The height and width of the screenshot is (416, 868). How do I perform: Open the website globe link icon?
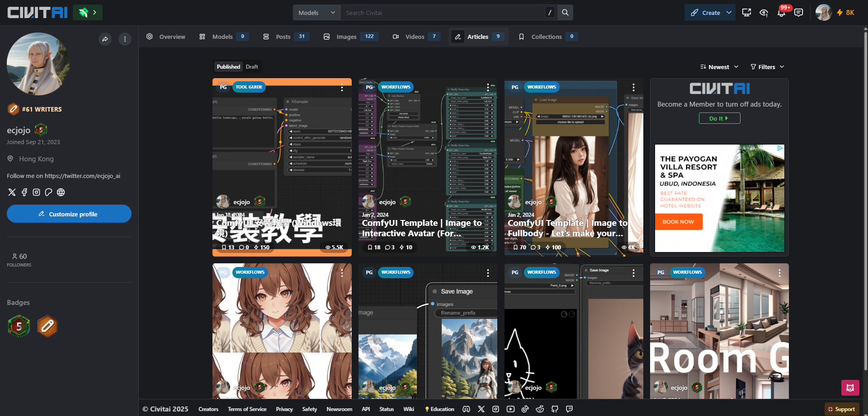click(x=61, y=192)
